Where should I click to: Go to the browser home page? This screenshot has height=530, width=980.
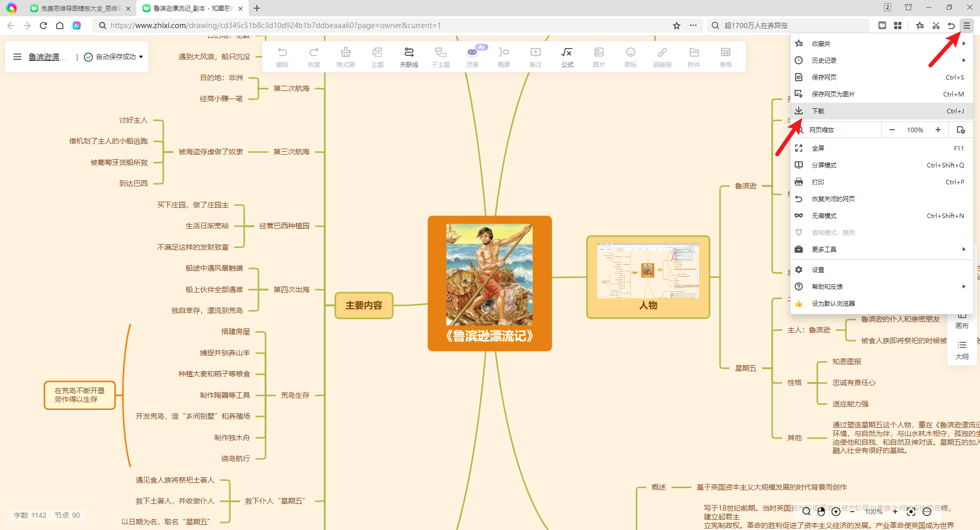pos(60,26)
